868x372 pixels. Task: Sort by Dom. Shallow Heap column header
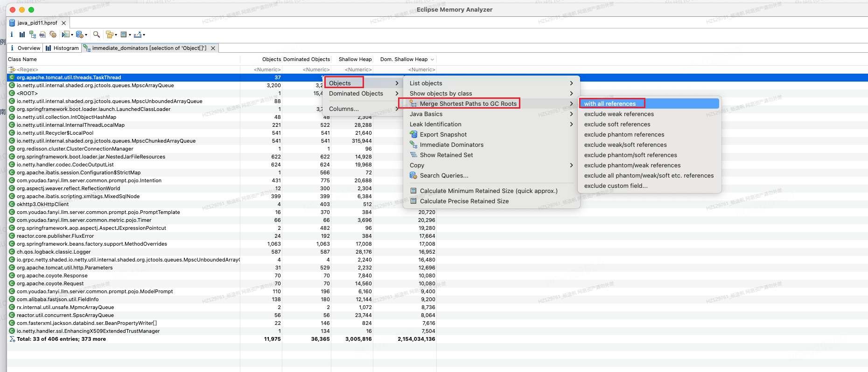coord(404,59)
